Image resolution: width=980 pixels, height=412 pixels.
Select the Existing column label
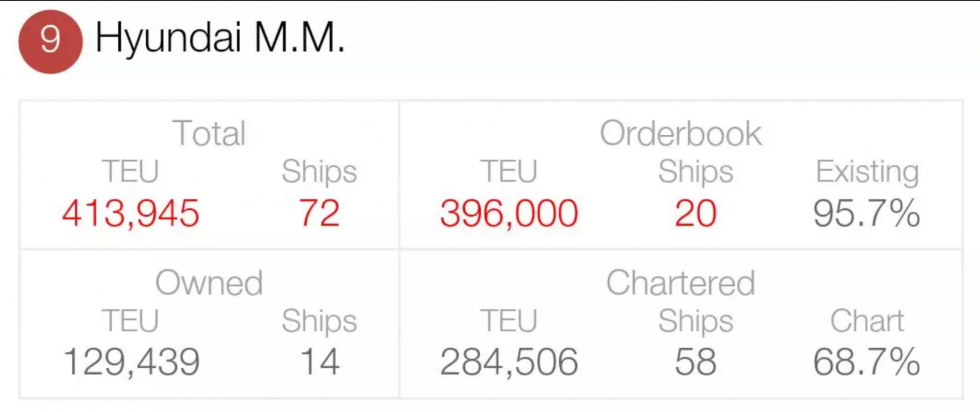point(867,172)
